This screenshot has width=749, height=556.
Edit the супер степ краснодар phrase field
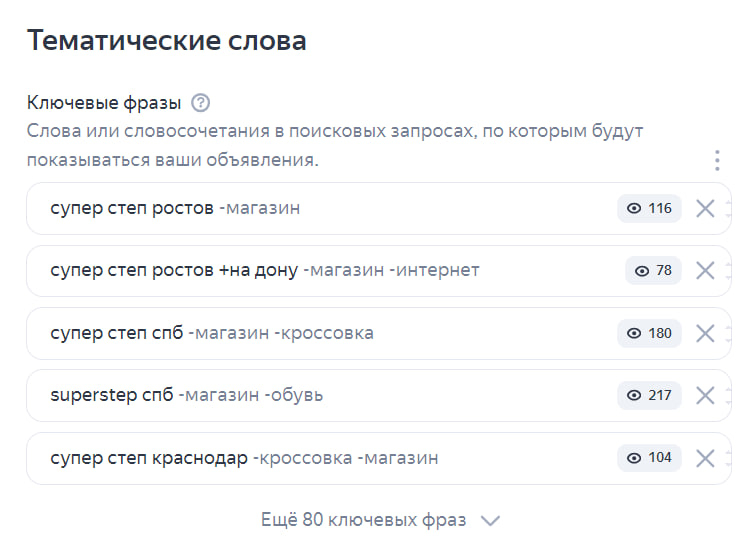coord(244,458)
